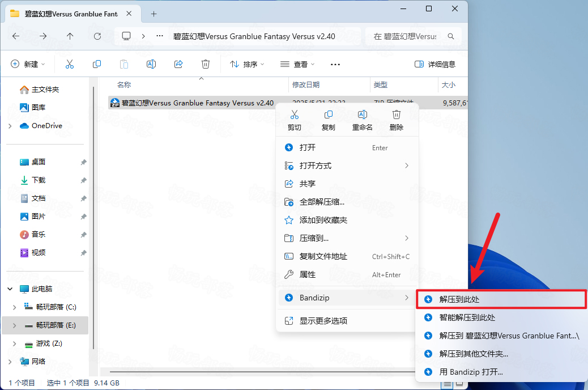This screenshot has width=588, height=390.
Task: Select 显示更多选项 menu entry
Action: pyautogui.click(x=347, y=321)
